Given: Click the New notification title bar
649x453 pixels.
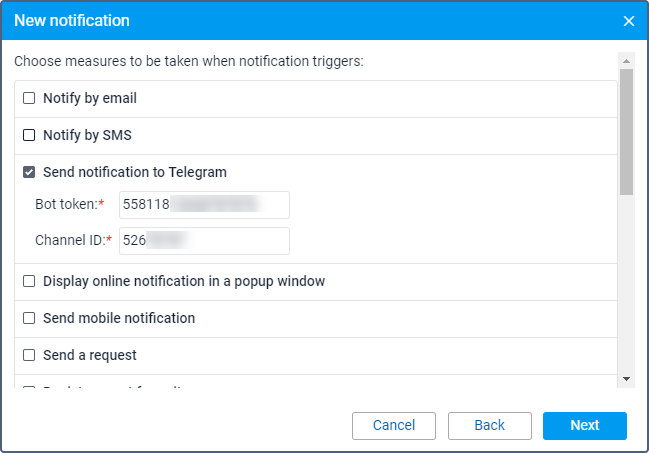Looking at the screenshot, I should pos(300,21).
